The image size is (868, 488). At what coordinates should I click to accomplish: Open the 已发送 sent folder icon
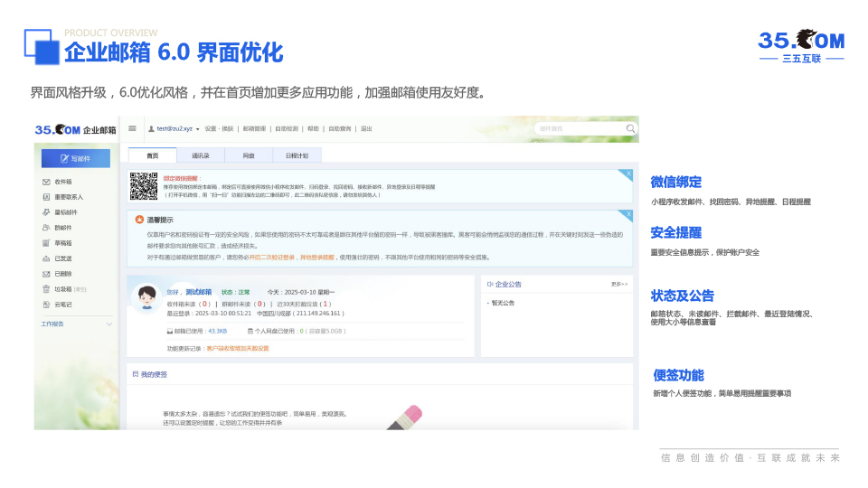tap(46, 258)
